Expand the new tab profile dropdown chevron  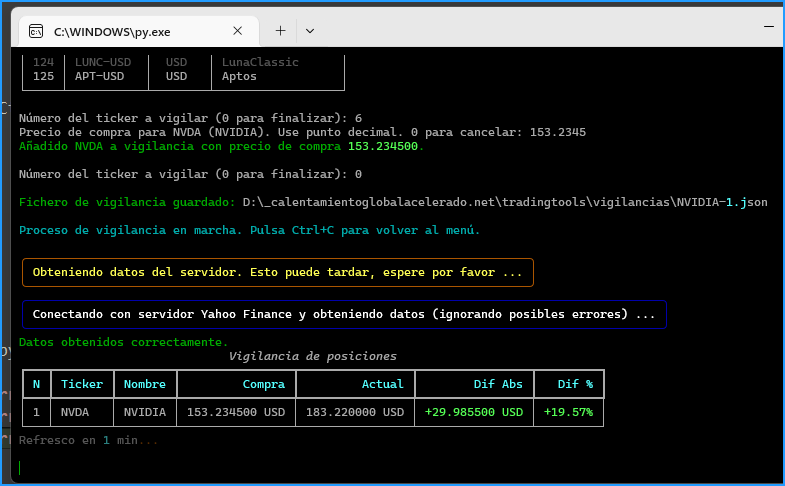tap(309, 31)
